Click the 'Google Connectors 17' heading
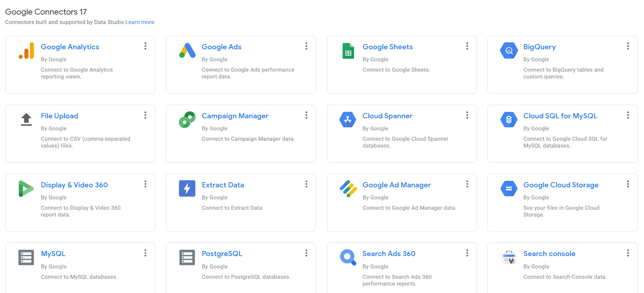Image resolution: width=644 pixels, height=293 pixels. tap(46, 12)
